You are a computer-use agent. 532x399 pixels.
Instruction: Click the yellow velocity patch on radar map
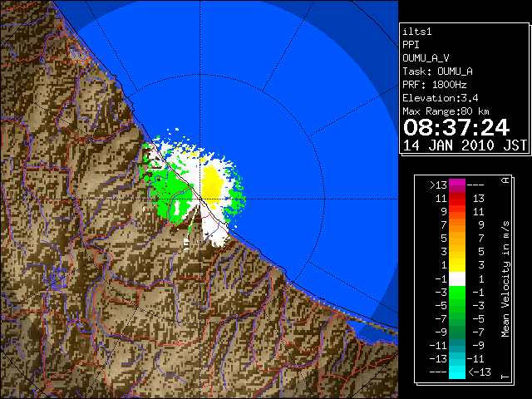pos(213,185)
